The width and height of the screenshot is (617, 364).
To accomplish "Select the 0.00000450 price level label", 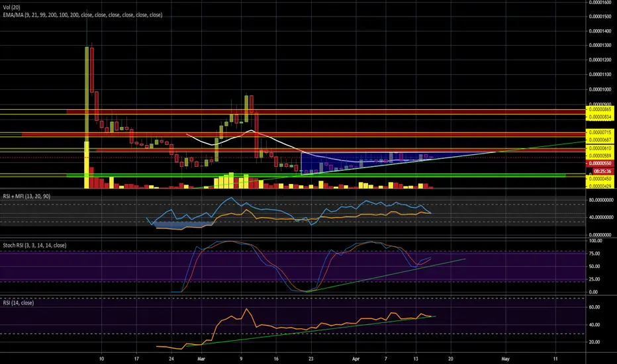I will coord(600,179).
